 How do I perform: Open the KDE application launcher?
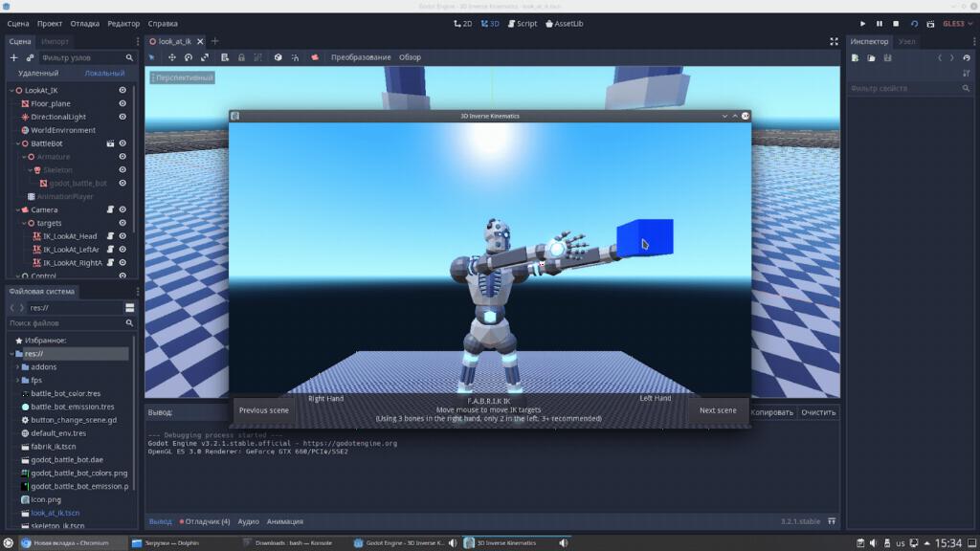tap(8, 543)
